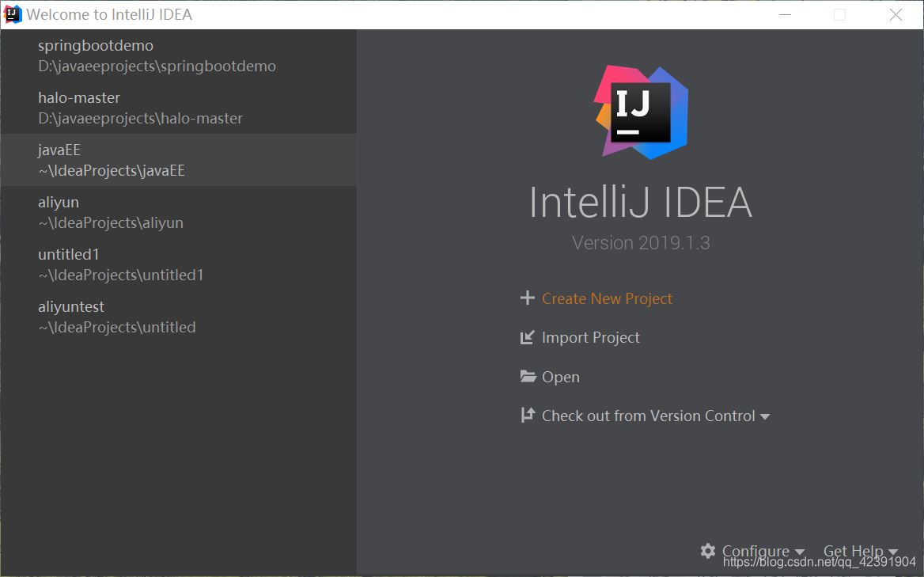This screenshot has height=577, width=924.
Task: Close the Welcome to IntelliJ IDEA window
Action: click(896, 15)
